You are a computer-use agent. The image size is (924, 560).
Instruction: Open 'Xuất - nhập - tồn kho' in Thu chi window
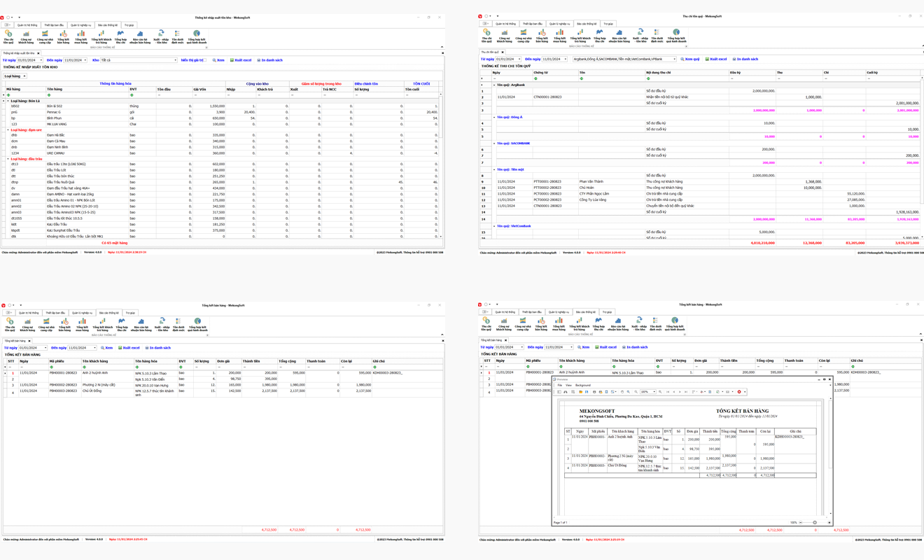point(640,34)
